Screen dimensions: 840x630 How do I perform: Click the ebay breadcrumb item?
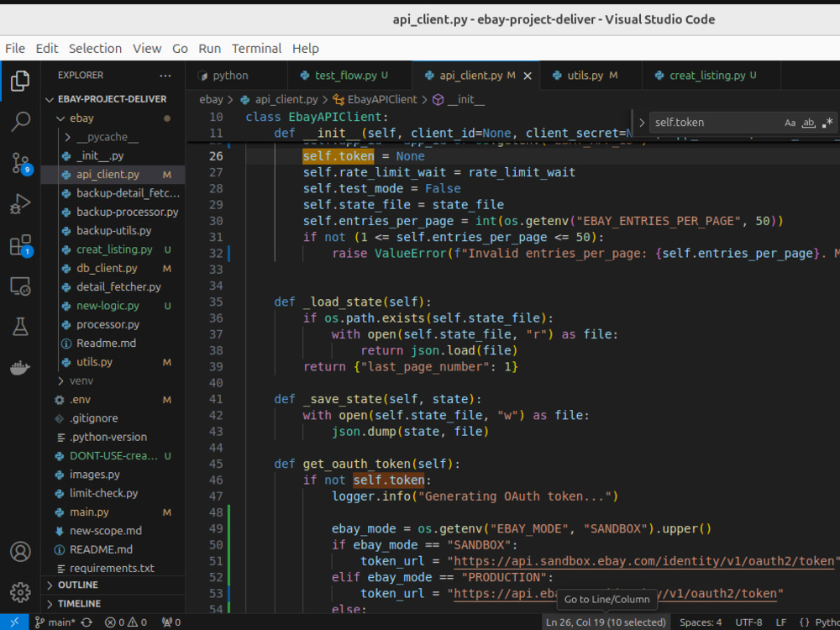click(211, 100)
